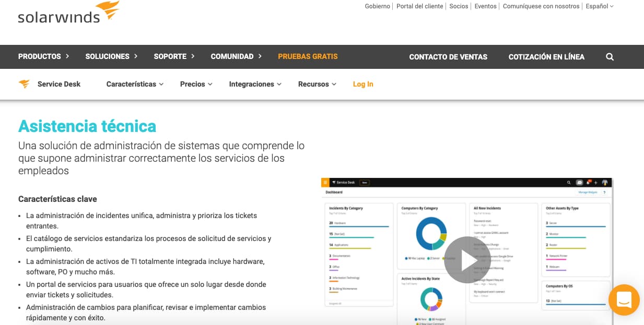
Task: Open the PRODUCTOS menu
Action: click(40, 56)
